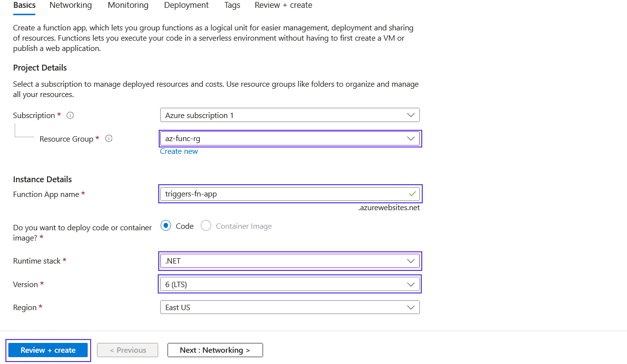Click the Next: Networking button
Screen dimensions: 627x364
(x=215, y=350)
